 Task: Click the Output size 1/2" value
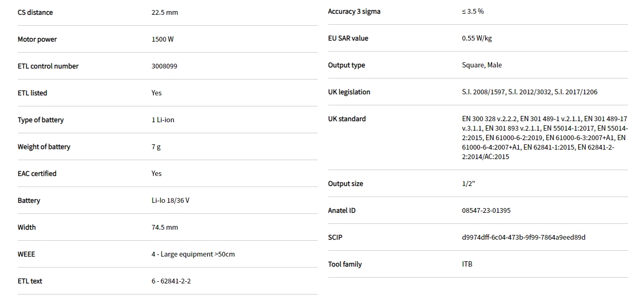tap(468, 184)
